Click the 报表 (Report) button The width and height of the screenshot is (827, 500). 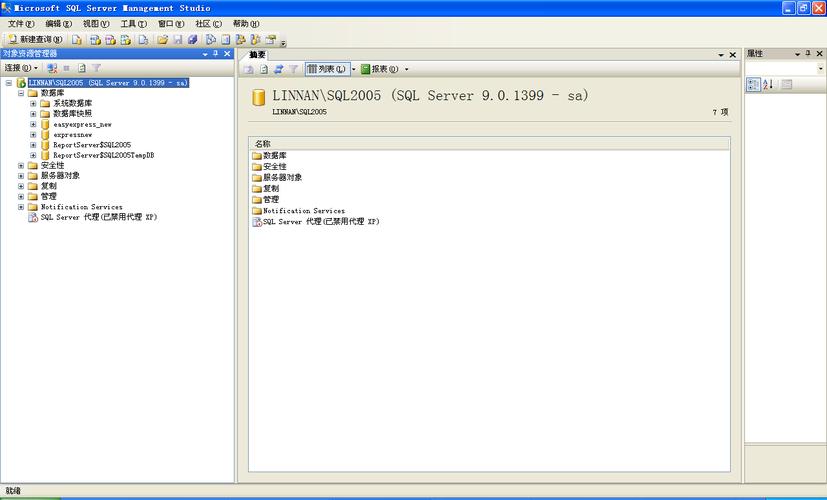(380, 69)
